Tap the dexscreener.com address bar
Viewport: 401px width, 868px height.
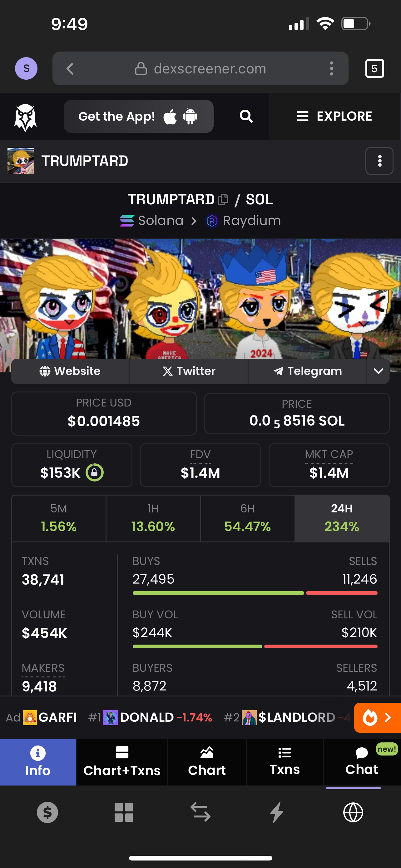coord(200,69)
